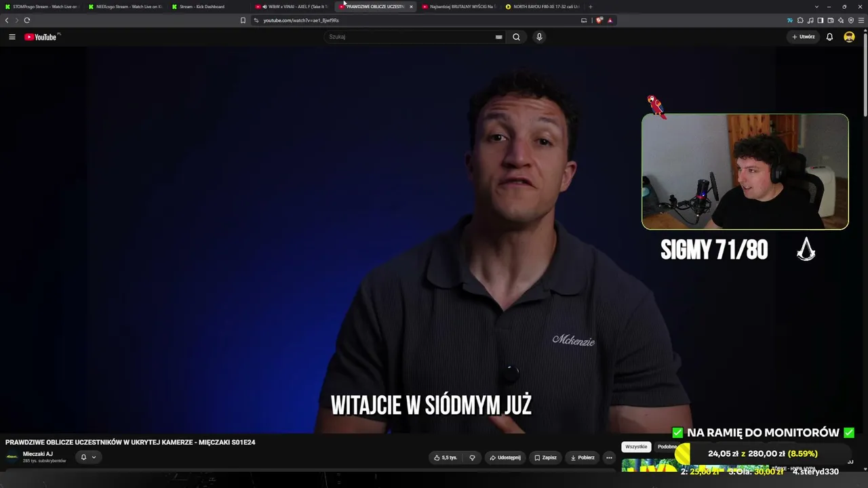Click the Zapisz save button
Viewport: 868px width, 488px height.
tap(545, 457)
